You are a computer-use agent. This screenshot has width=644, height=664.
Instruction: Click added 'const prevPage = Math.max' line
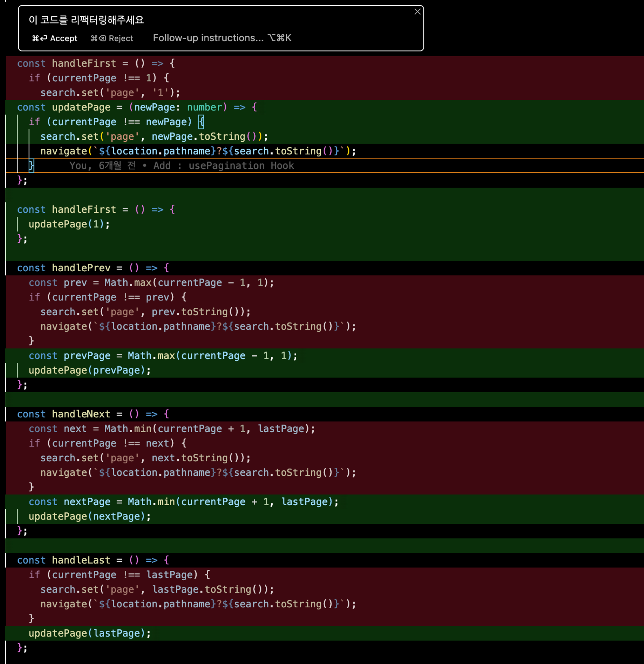[163, 356]
